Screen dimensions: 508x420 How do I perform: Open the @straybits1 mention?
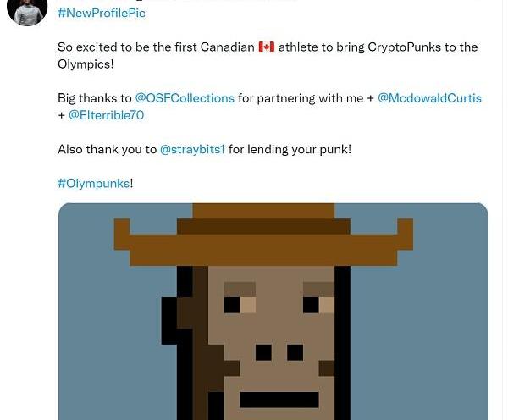click(192, 149)
